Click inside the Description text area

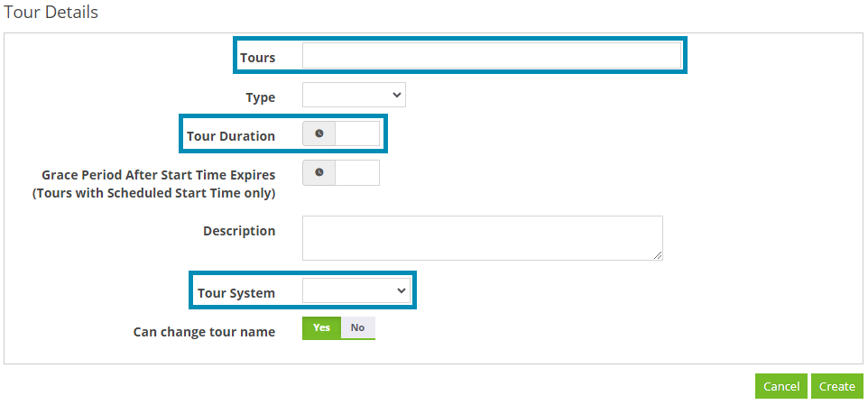pyautogui.click(x=482, y=238)
